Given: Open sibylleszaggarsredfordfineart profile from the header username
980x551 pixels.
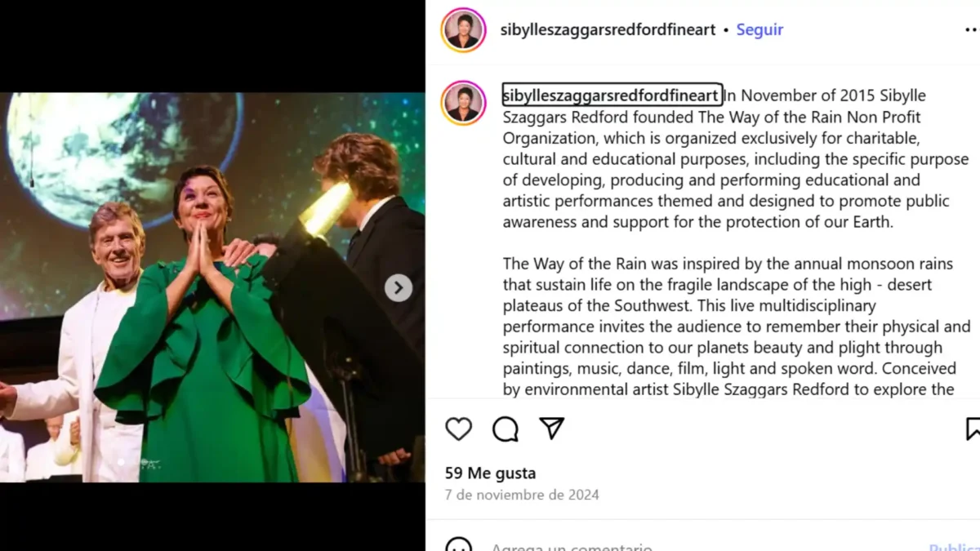Looking at the screenshot, I should click(x=608, y=30).
